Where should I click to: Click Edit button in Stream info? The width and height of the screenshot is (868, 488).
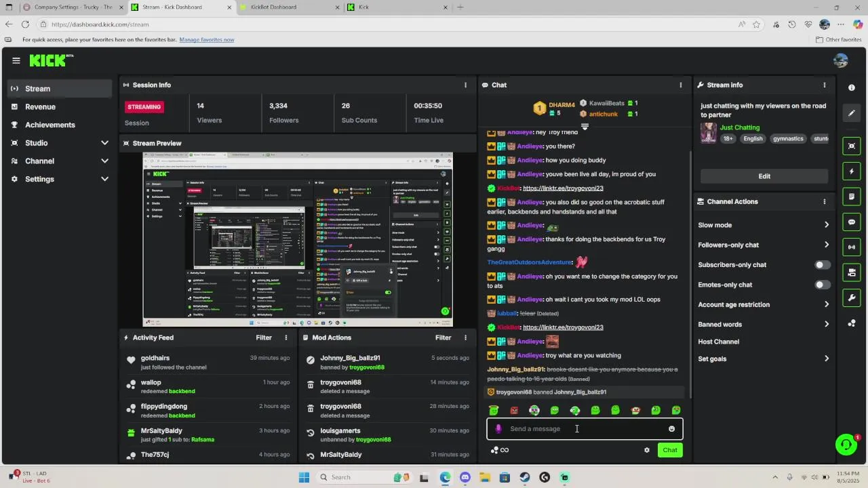(x=764, y=176)
